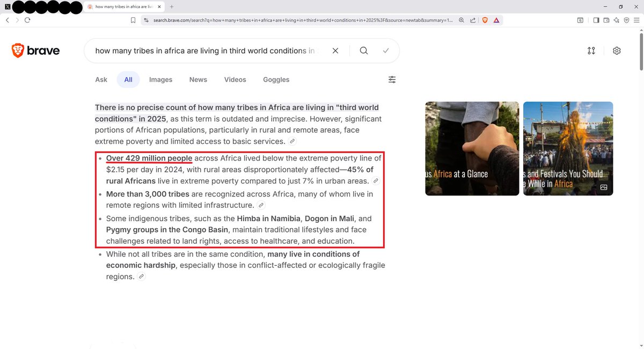Click the image gallery icon on festival card
Viewport: 644px width, 349px height.
(604, 187)
